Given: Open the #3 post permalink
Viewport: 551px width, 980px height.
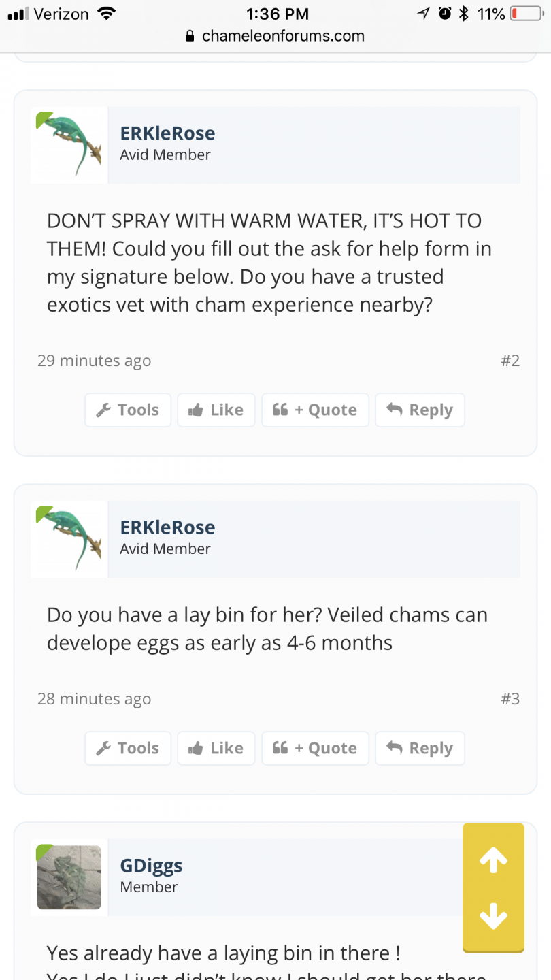Looking at the screenshot, I should click(x=510, y=698).
